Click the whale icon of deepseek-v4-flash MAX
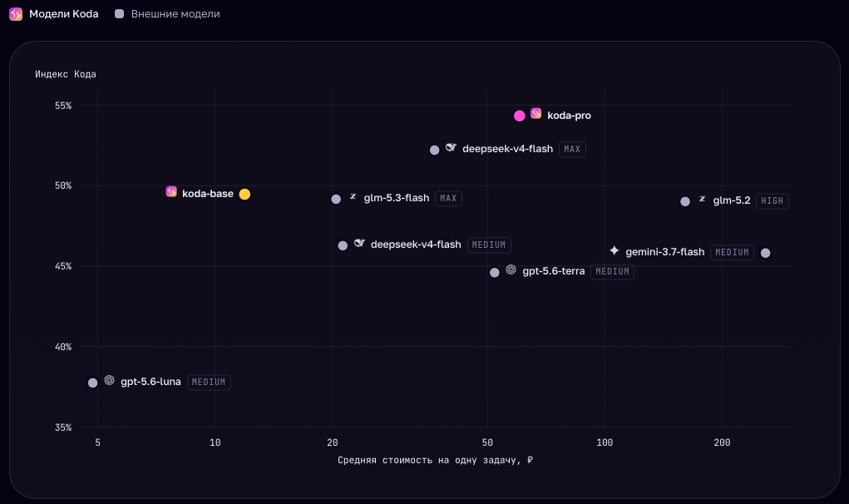 (x=451, y=147)
